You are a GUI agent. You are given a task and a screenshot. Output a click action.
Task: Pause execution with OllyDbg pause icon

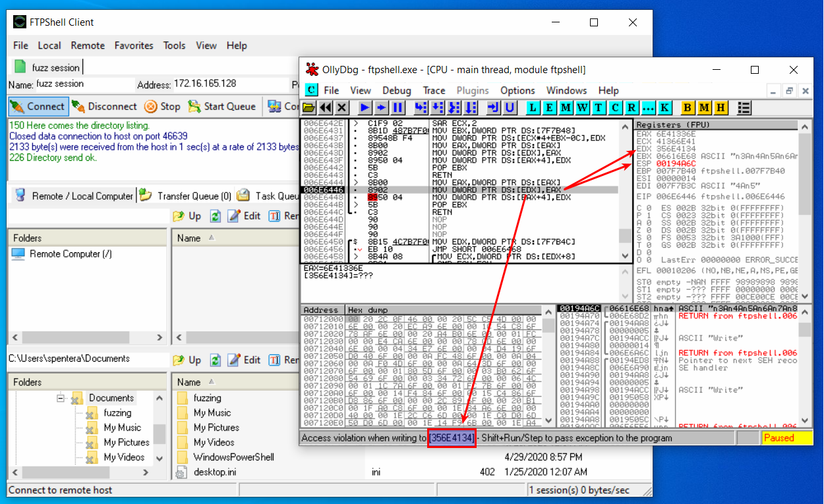pos(397,107)
